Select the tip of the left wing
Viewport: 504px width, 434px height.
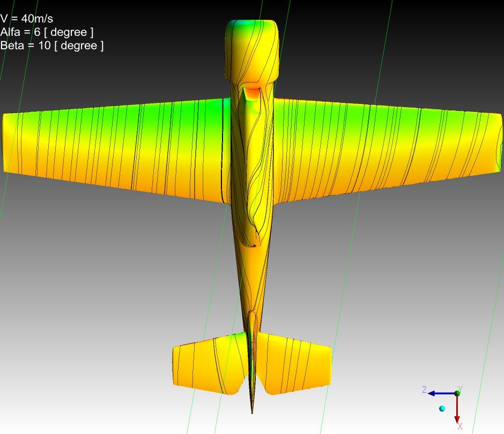point(8,142)
